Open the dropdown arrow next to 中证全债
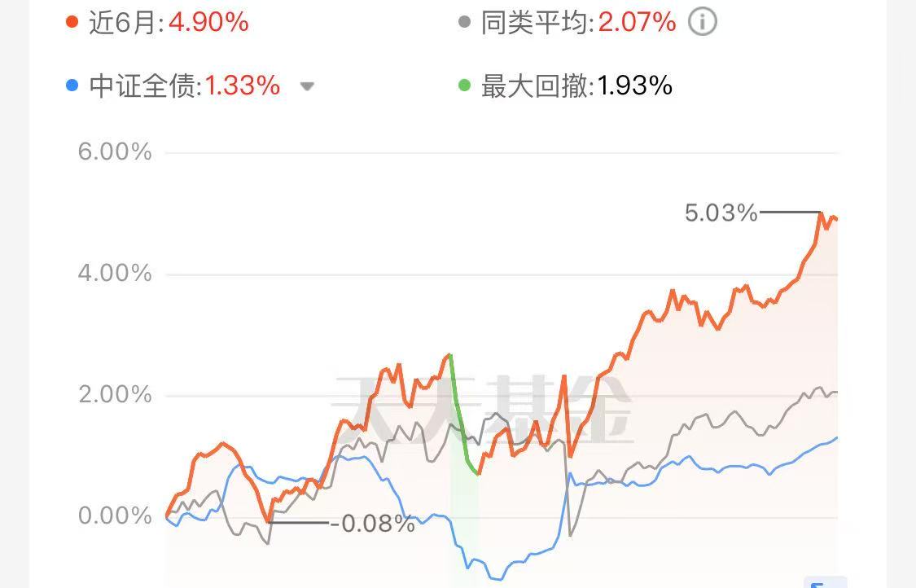916x588 pixels. point(307,86)
